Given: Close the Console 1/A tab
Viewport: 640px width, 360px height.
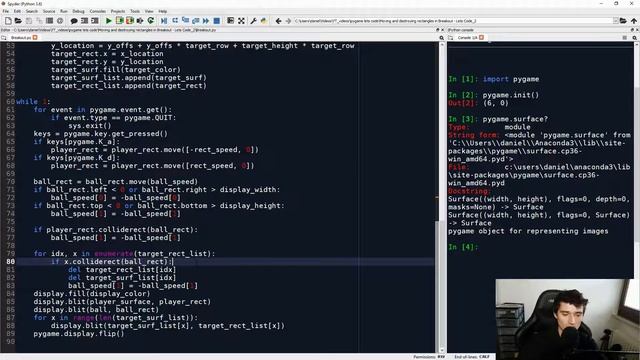Looking at the screenshot, I should (x=482, y=38).
